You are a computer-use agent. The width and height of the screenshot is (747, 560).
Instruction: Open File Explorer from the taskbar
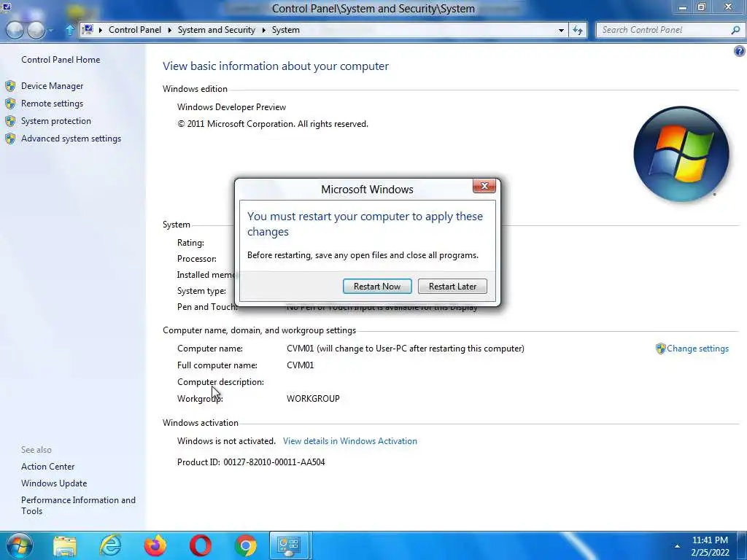pos(65,545)
